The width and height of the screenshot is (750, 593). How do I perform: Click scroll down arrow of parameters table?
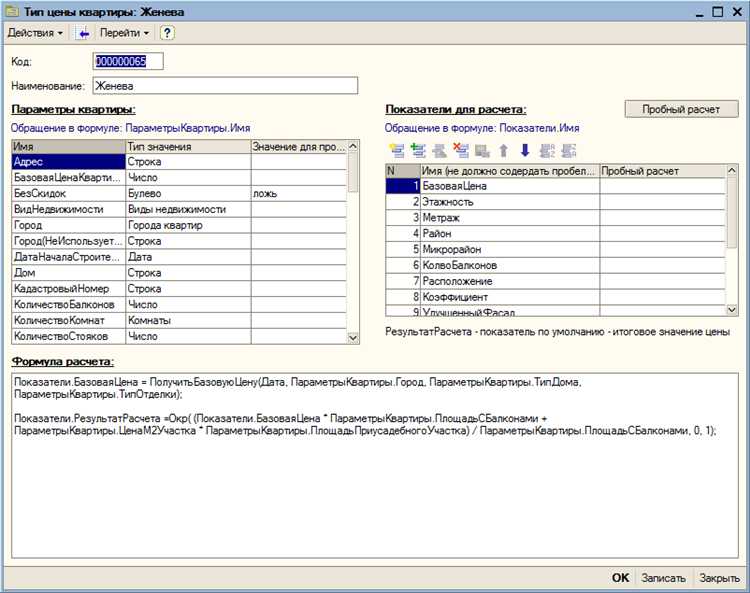point(353,338)
